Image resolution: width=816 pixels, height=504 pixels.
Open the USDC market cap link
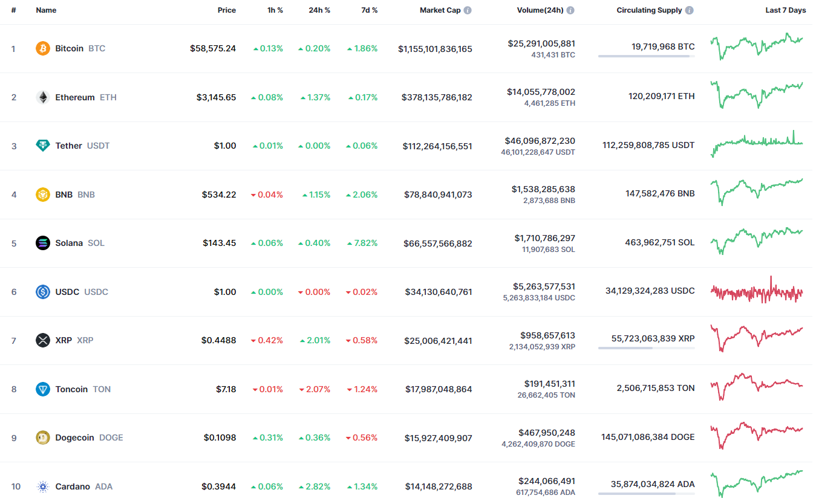[x=439, y=292]
